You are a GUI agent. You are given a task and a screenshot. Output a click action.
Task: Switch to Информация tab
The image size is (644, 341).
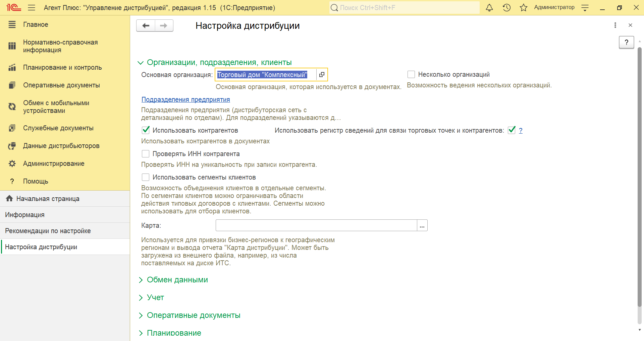point(65,215)
